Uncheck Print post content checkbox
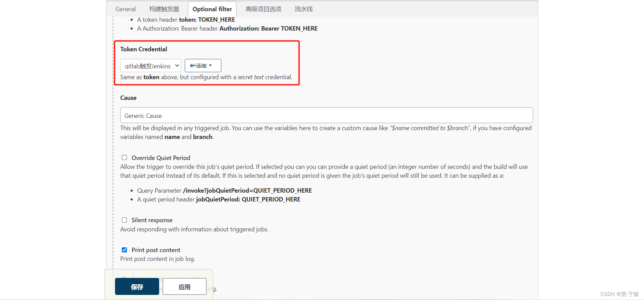 point(125,250)
